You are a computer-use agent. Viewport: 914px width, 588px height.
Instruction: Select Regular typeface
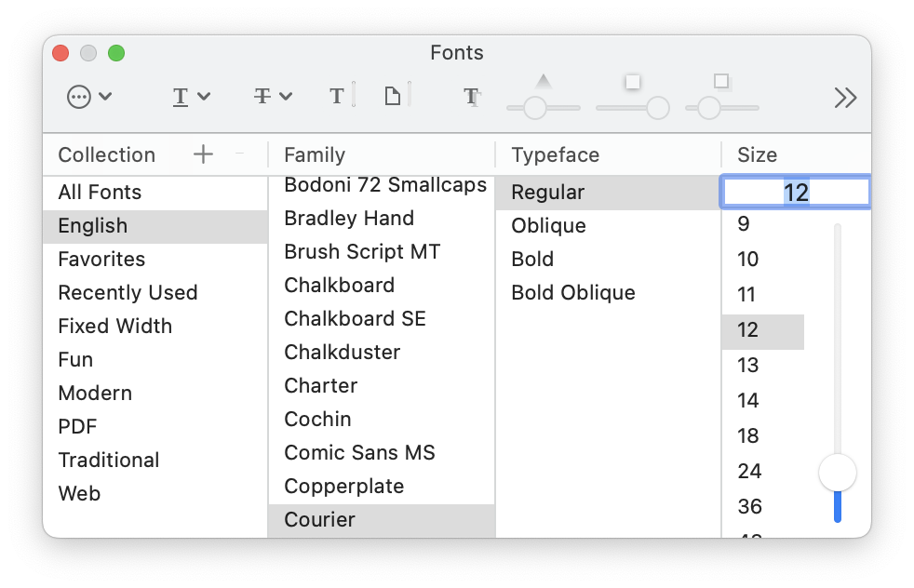coord(608,193)
